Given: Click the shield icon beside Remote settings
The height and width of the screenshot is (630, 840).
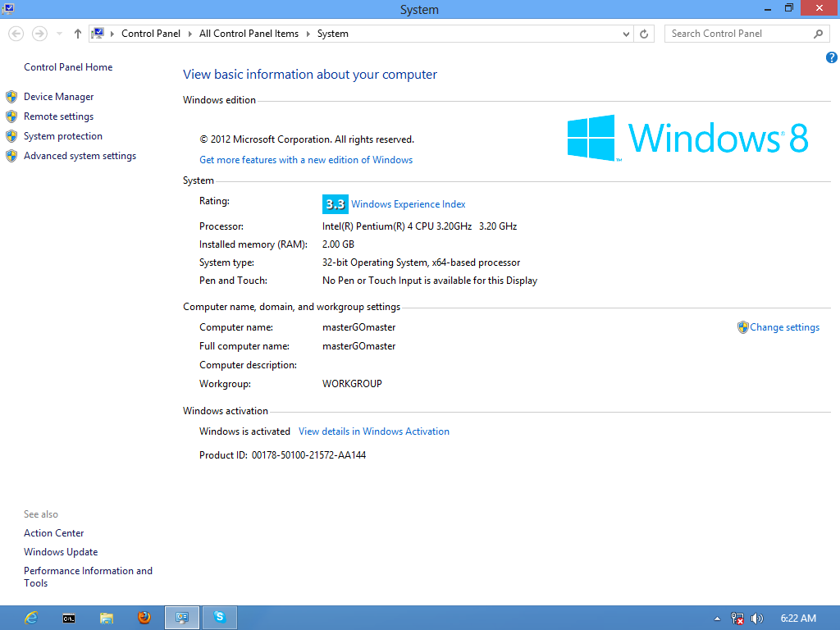Looking at the screenshot, I should [x=11, y=116].
